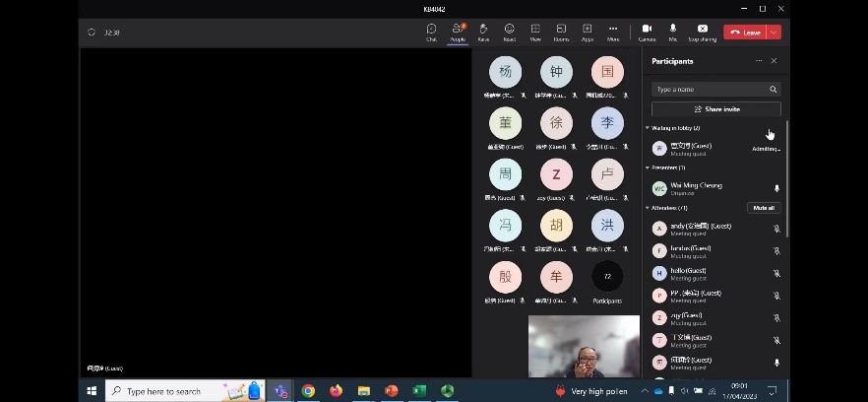Click the Mute all button
This screenshot has width=868, height=402.
[763, 208]
